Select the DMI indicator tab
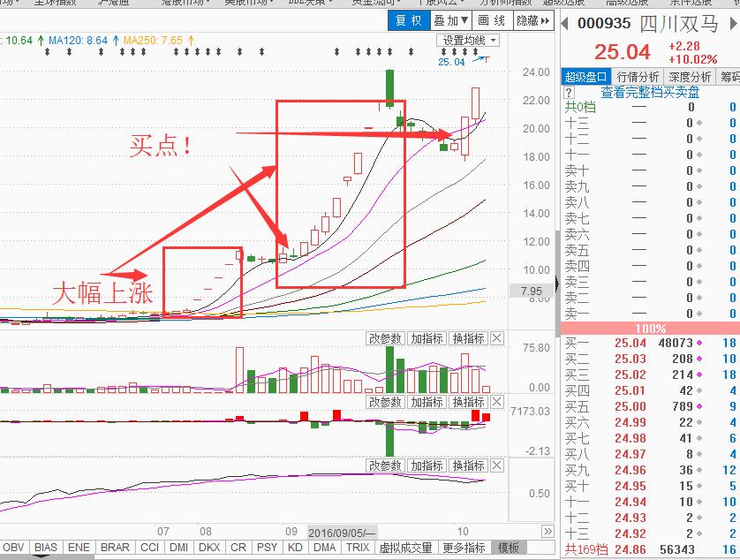 179,548
